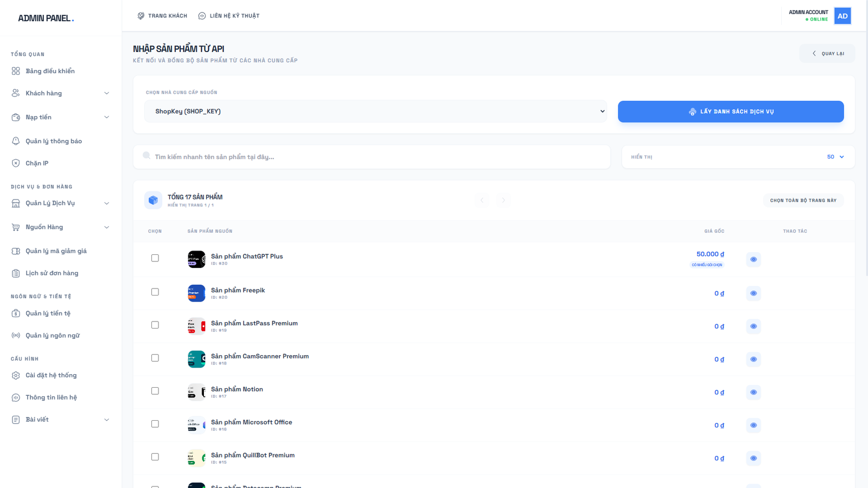
Task: Select the Chặn IP sidebar icon
Action: [16, 163]
